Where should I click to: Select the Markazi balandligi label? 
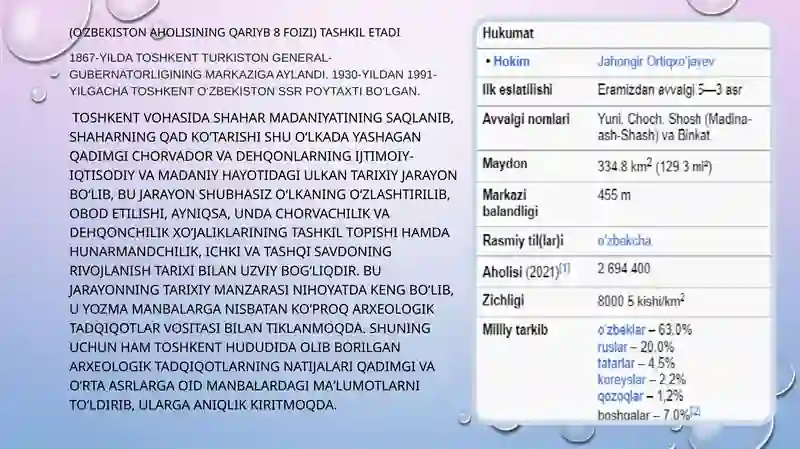510,203
